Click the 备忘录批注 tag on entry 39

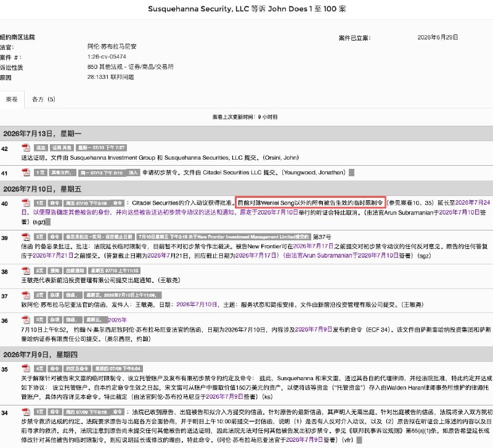pos(99,237)
